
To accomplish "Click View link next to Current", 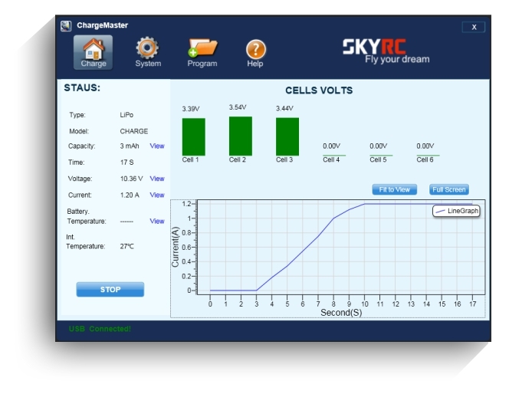I will 157,195.
